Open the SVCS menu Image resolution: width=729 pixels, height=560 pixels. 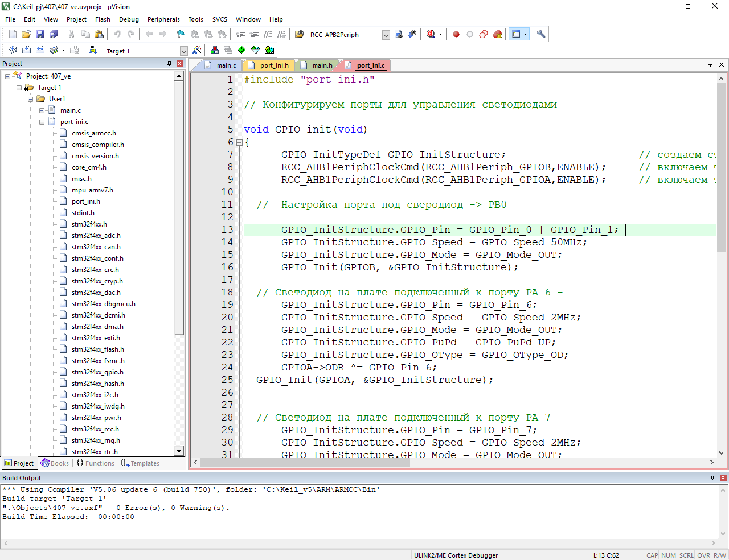pyautogui.click(x=220, y=19)
